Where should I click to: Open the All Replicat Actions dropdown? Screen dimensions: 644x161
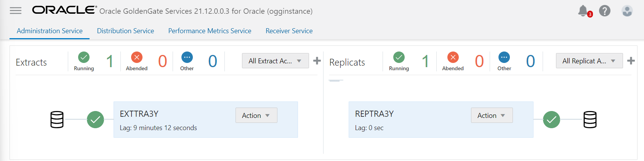[x=590, y=61]
